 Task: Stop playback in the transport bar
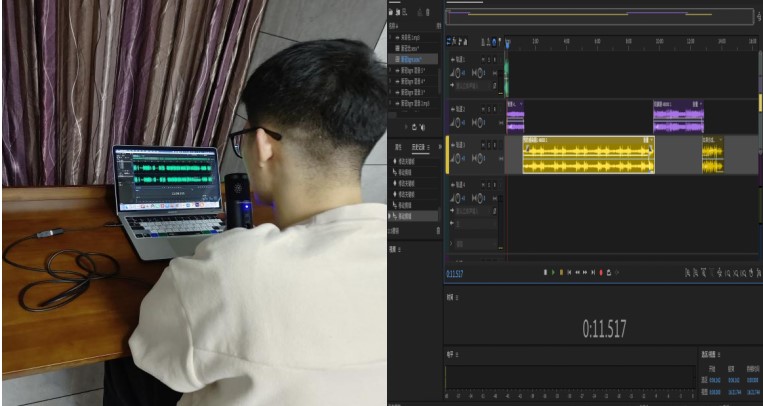[545, 273]
